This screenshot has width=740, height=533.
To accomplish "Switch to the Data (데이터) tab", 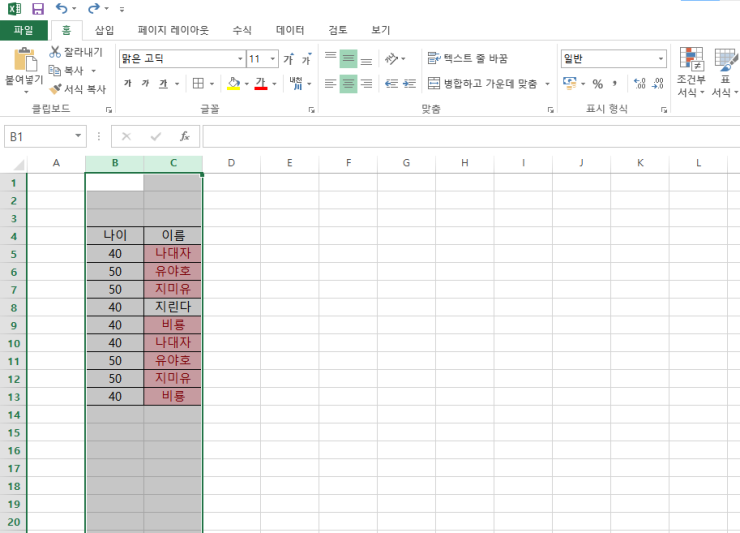I will (290, 30).
